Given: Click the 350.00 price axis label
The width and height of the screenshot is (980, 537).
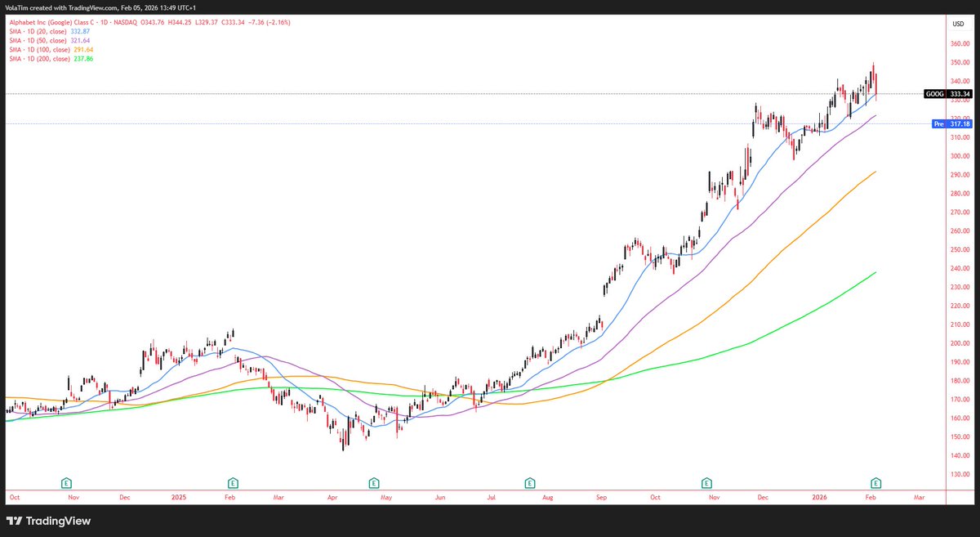Looking at the screenshot, I should pos(958,63).
